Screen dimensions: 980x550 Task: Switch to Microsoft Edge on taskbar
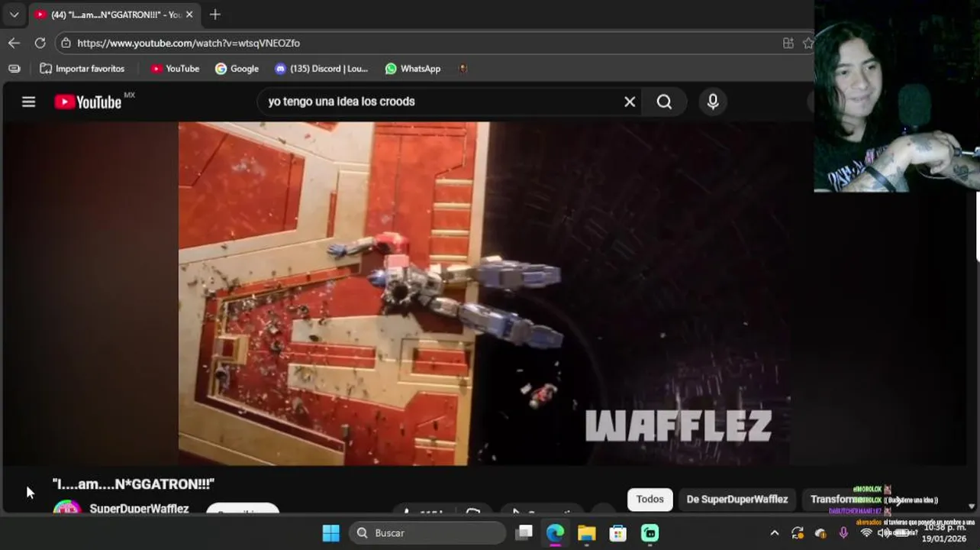click(555, 533)
